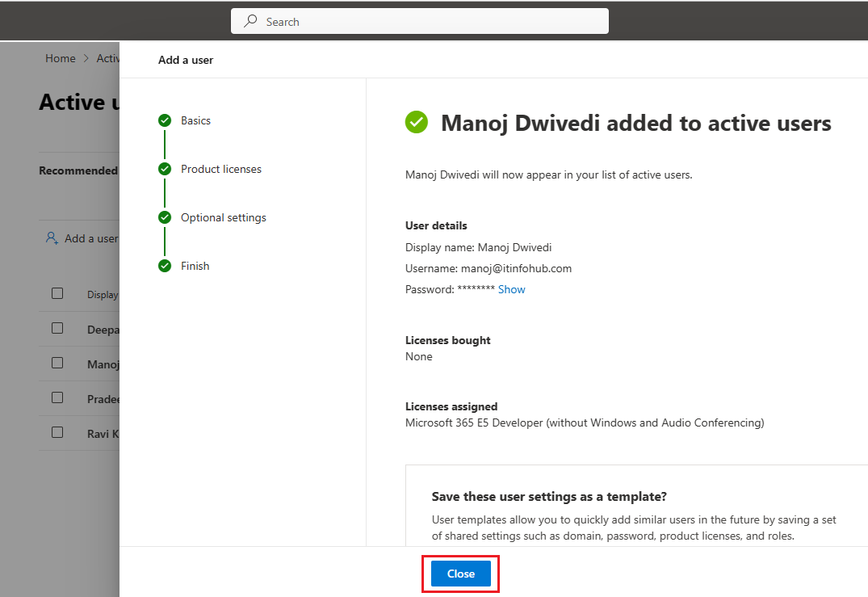Show the hidden password
Image resolution: width=868 pixels, height=597 pixels.
click(x=511, y=290)
